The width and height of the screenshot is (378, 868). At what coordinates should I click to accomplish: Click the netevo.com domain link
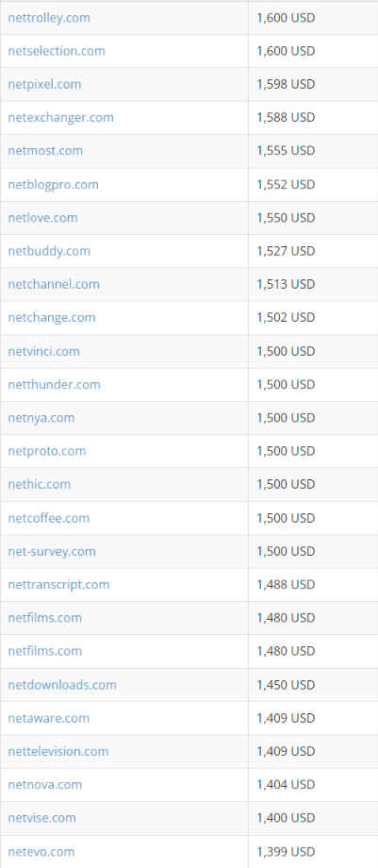point(41,851)
